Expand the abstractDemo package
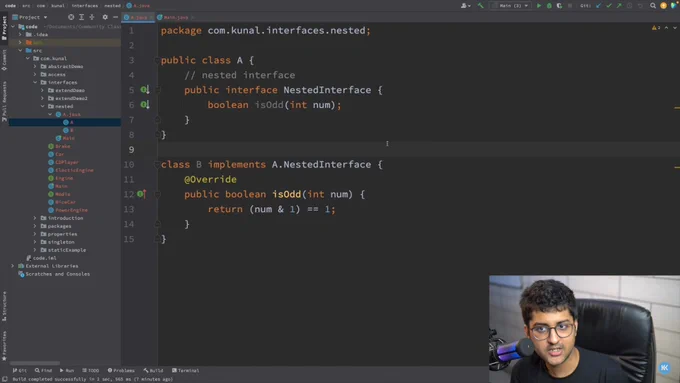This screenshot has width=680, height=383. pos(35,66)
